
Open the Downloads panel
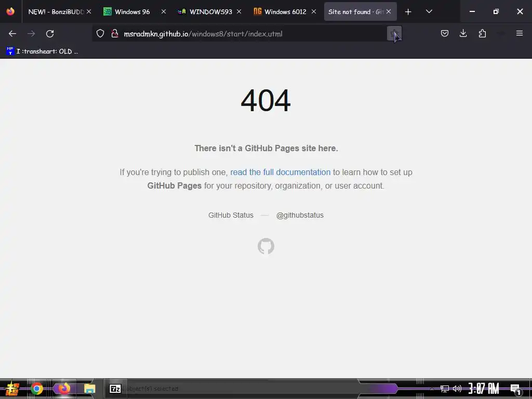click(463, 33)
